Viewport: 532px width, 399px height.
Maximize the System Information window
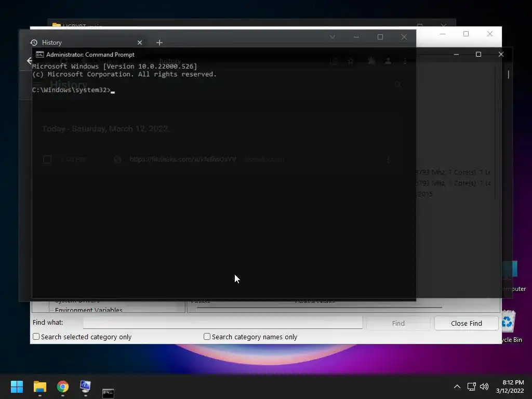pos(466,34)
